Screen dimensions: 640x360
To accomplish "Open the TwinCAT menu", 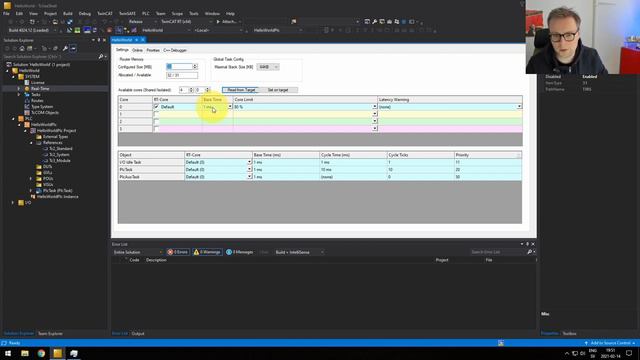I will pyautogui.click(x=104, y=13).
